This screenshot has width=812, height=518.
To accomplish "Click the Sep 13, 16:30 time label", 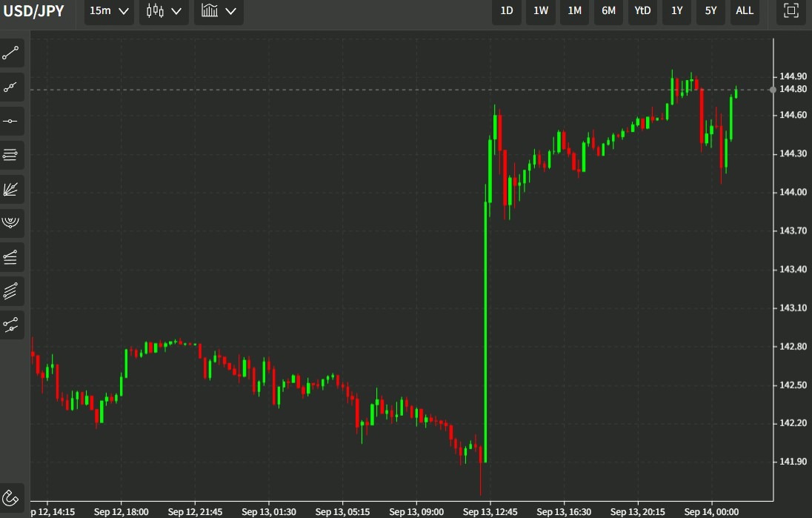I will click(564, 512).
